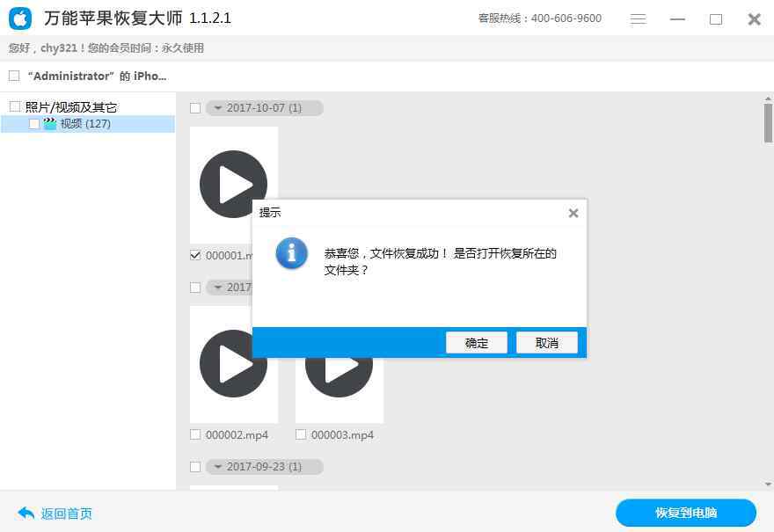The height and width of the screenshot is (532, 774).
Task: Check the 照片/视频及其它 category checkbox
Action: [15, 106]
